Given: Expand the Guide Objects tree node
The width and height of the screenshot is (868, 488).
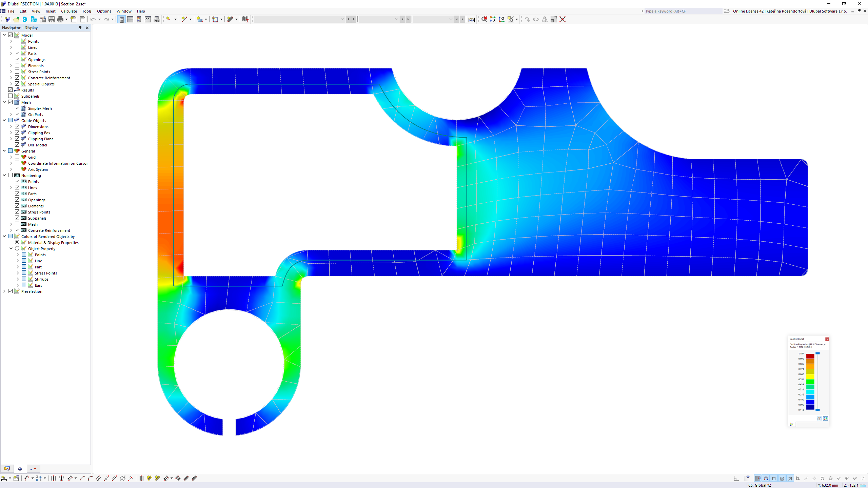Looking at the screenshot, I should 4,120.
